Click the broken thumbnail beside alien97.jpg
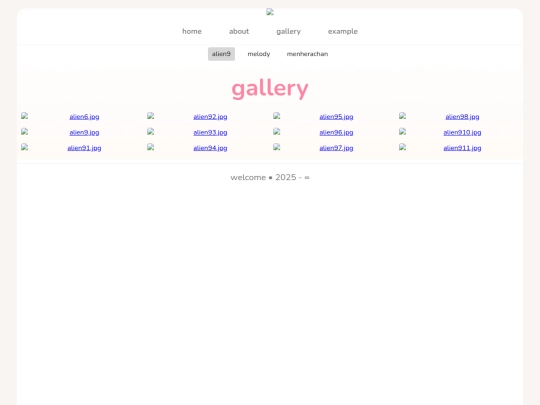Viewport: 540px width, 405px height. pyautogui.click(x=277, y=147)
